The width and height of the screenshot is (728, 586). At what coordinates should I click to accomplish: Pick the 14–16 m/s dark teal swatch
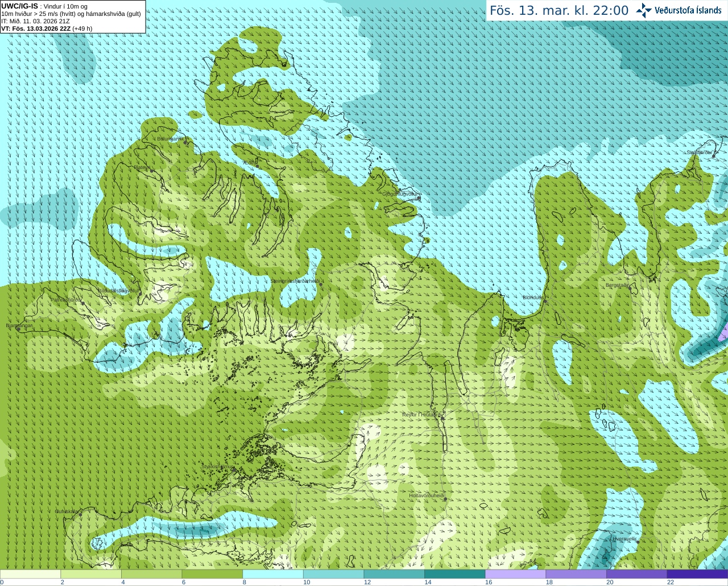point(455,574)
